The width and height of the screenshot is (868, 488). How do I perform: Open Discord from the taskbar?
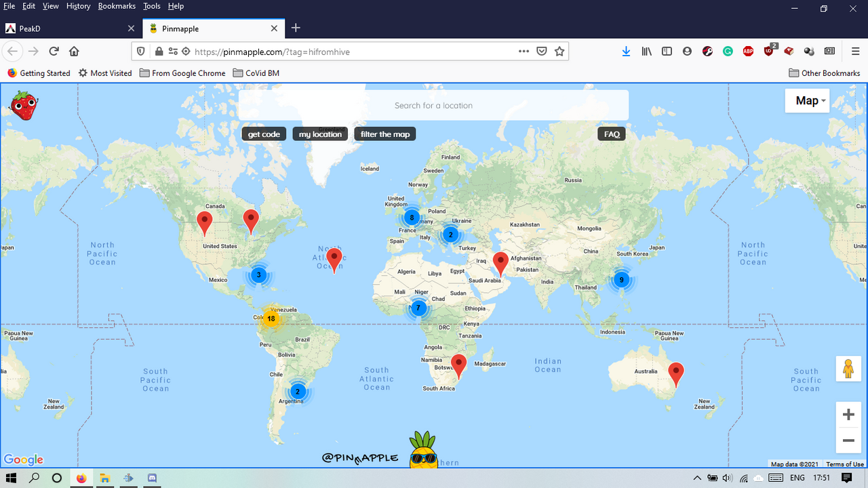[x=152, y=478]
